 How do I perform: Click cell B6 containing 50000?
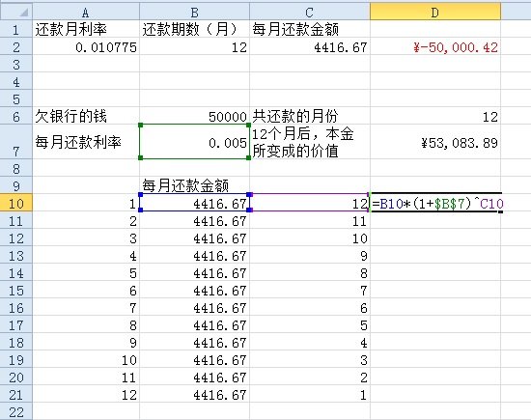(194, 116)
